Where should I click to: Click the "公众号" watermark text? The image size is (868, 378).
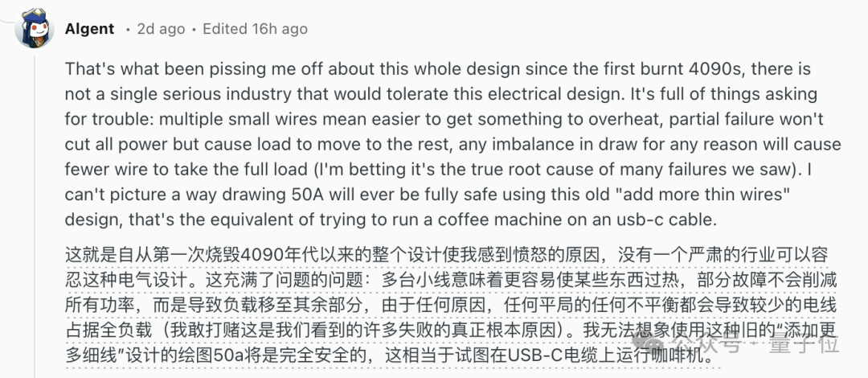click(x=706, y=345)
